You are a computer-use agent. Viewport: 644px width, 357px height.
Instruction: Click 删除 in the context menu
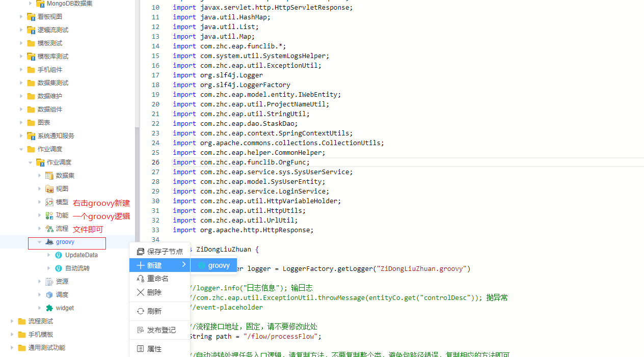point(154,292)
